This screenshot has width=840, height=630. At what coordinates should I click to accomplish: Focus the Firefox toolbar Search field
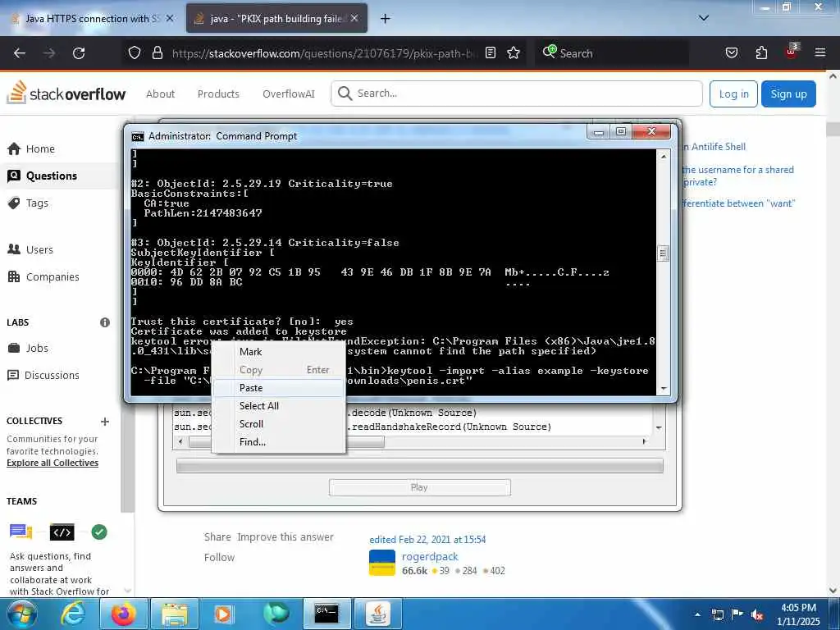point(610,53)
